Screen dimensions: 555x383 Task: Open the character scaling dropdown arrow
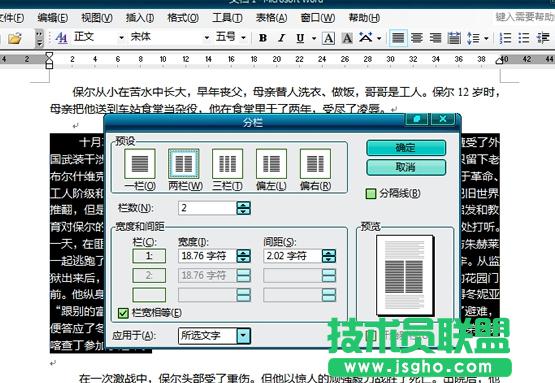[x=379, y=38]
